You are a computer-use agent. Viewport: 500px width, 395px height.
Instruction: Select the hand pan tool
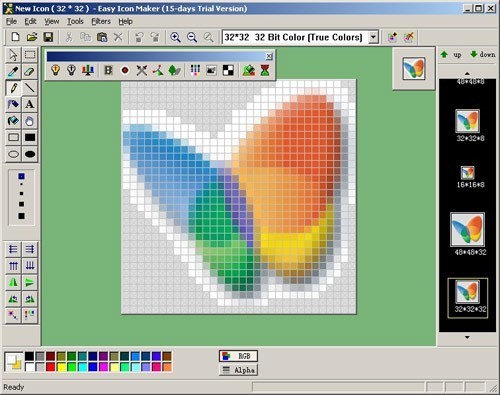click(30, 121)
